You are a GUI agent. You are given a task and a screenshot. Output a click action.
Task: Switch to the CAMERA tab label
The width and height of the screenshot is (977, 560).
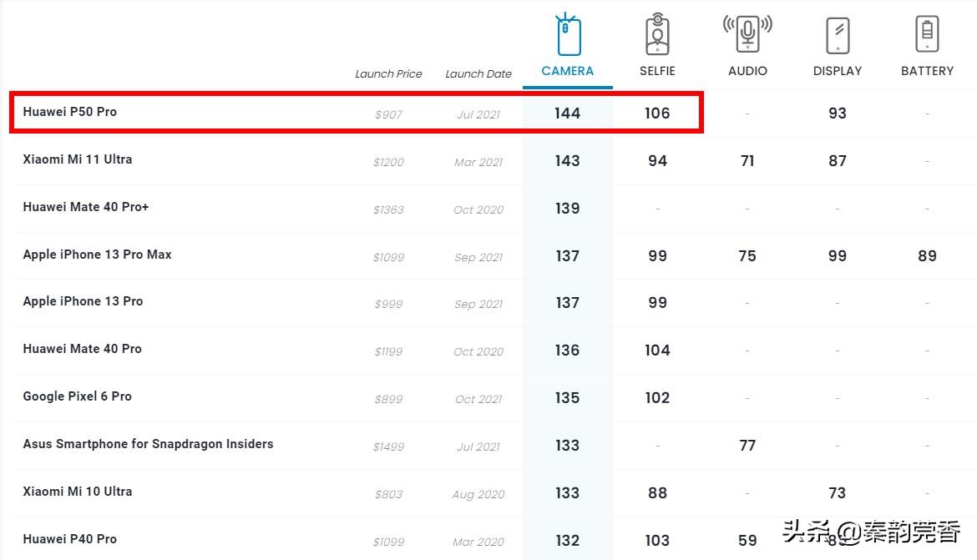pos(568,71)
